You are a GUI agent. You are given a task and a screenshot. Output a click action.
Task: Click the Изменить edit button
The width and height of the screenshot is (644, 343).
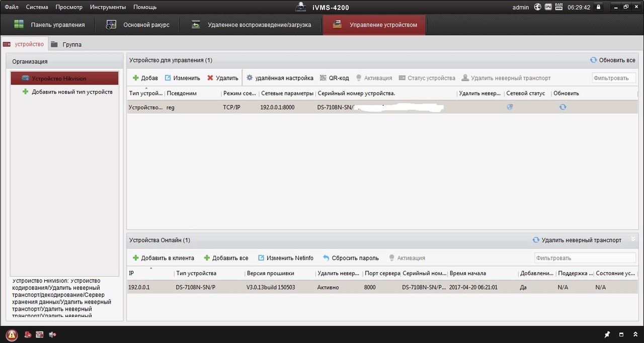182,78
